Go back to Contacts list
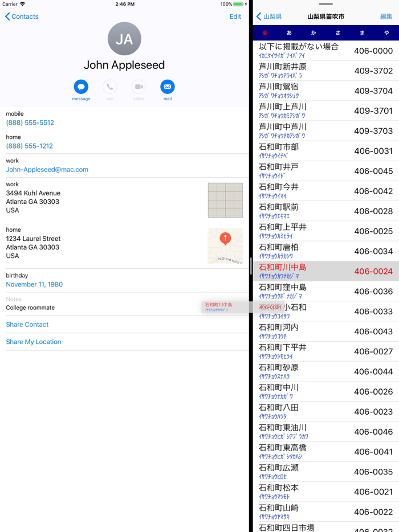 tap(22, 17)
